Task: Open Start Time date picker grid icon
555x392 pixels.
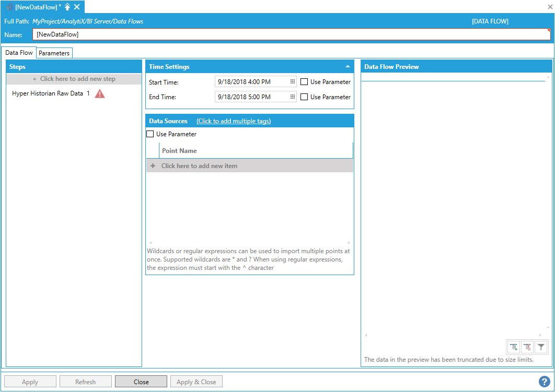Action: [x=293, y=82]
